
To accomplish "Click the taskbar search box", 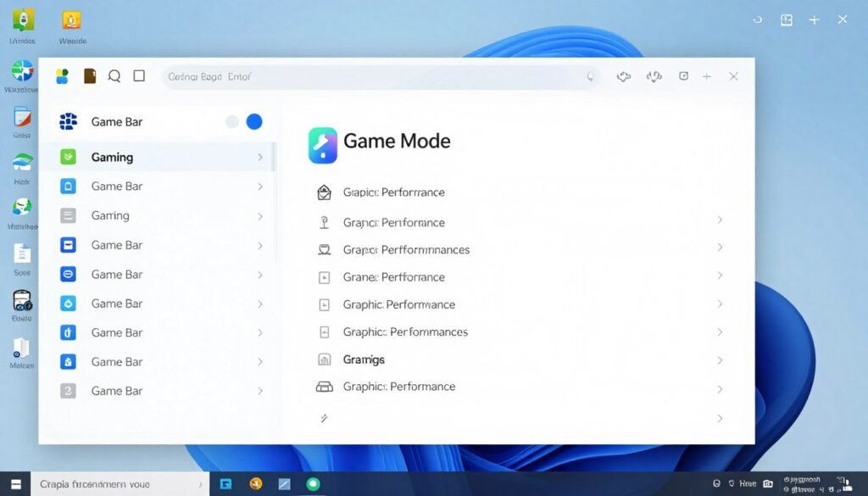I will click(120, 484).
